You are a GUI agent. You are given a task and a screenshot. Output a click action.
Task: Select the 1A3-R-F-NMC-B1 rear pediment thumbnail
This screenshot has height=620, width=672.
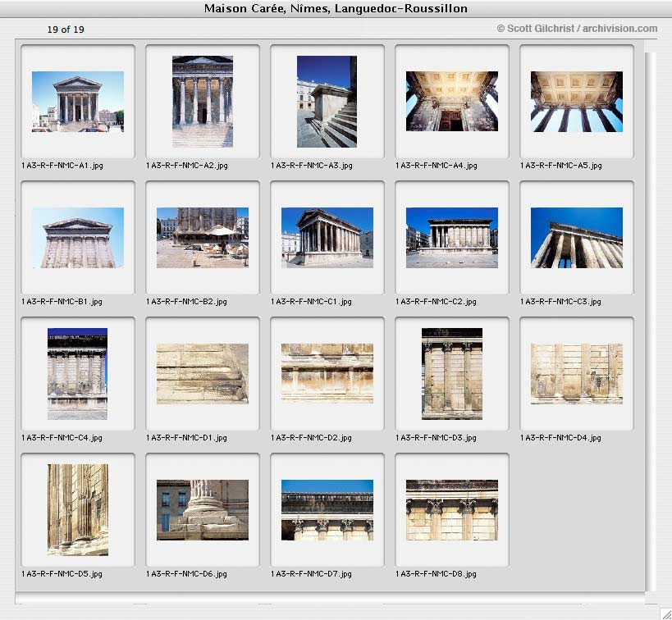pos(78,238)
